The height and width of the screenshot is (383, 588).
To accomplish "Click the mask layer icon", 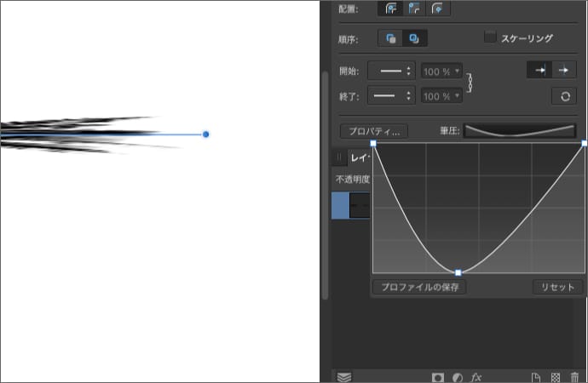I will (439, 376).
